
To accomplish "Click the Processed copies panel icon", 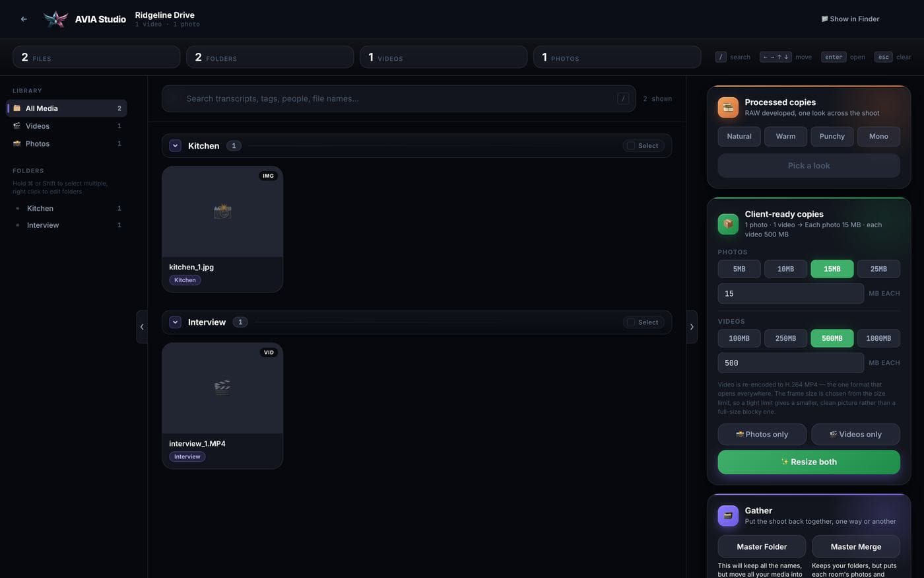I will [728, 107].
